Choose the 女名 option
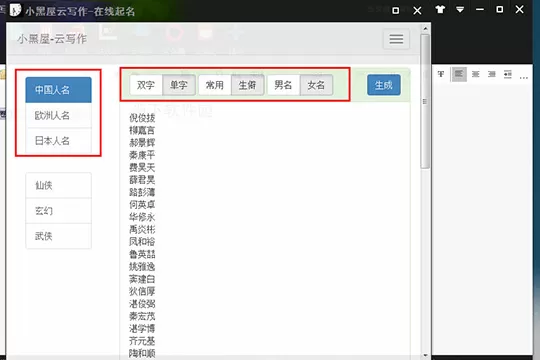This screenshot has height=360, width=540. point(316,85)
